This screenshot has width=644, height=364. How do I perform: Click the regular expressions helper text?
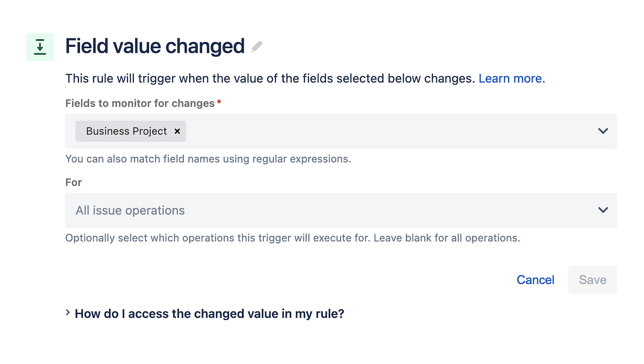(208, 159)
